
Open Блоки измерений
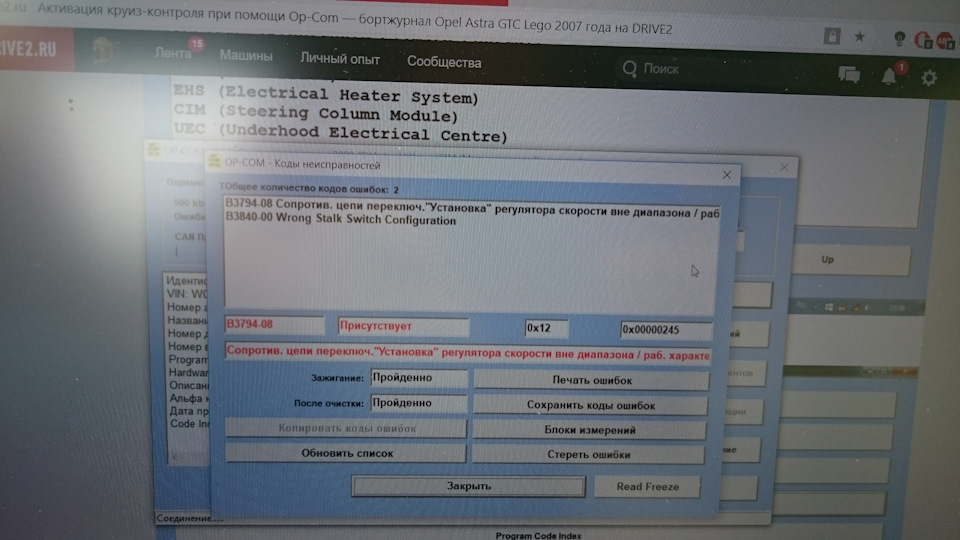[590, 430]
